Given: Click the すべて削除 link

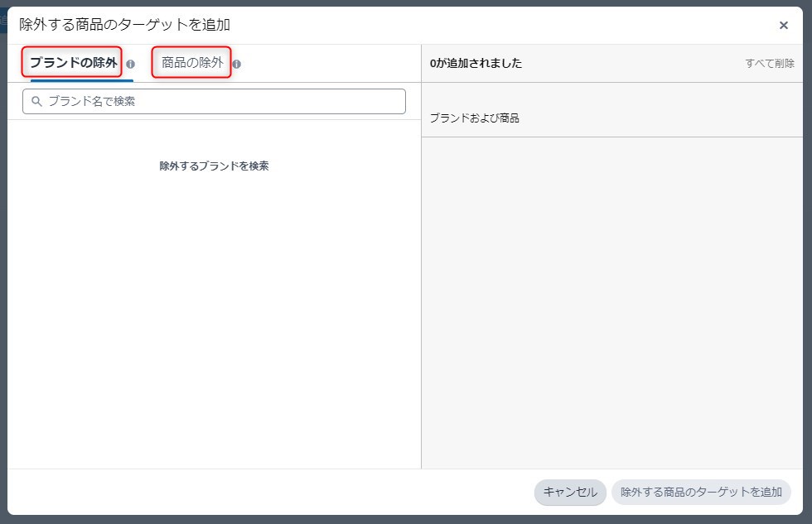Looking at the screenshot, I should coord(770,63).
